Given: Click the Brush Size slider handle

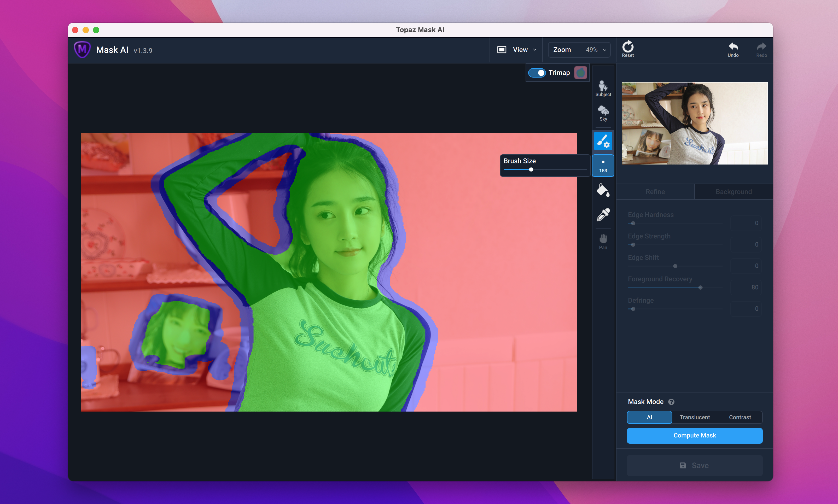Looking at the screenshot, I should pyautogui.click(x=531, y=169).
